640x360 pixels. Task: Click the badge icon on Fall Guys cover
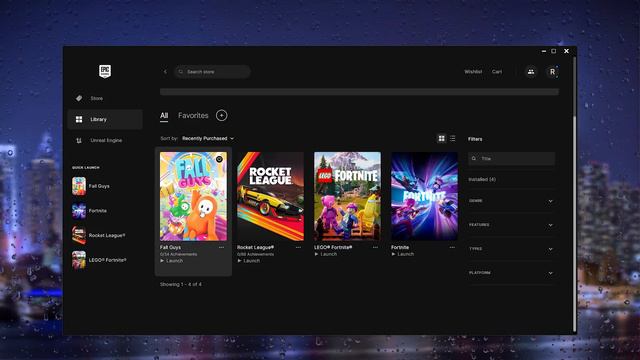pyautogui.click(x=219, y=159)
